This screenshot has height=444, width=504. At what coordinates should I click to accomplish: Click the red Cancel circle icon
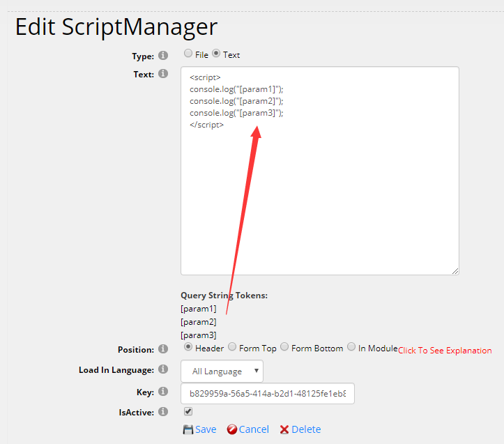(231, 429)
